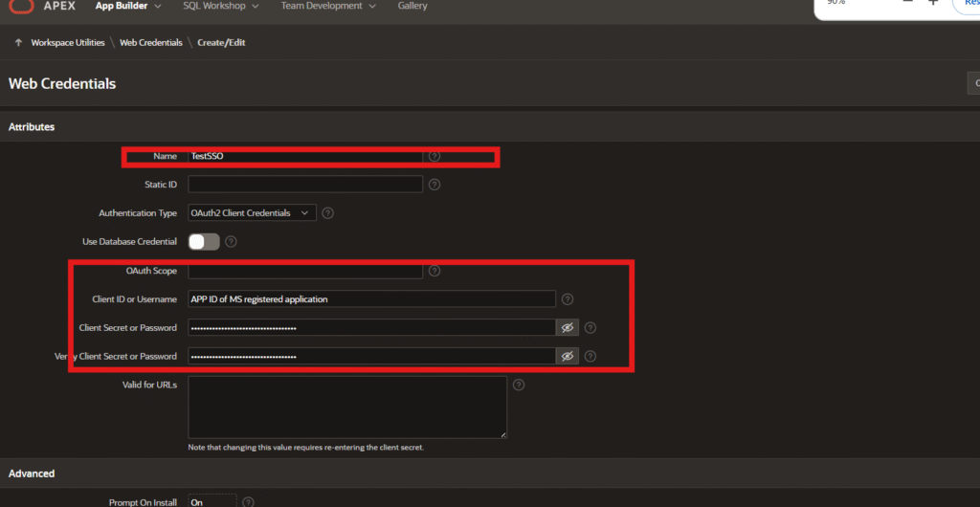Reveal the Verify Client Secret password
The image size is (980, 507).
pos(568,357)
